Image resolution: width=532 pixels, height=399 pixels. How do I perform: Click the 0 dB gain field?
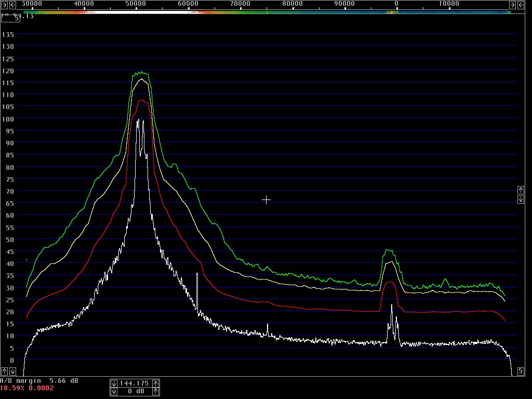(x=135, y=392)
